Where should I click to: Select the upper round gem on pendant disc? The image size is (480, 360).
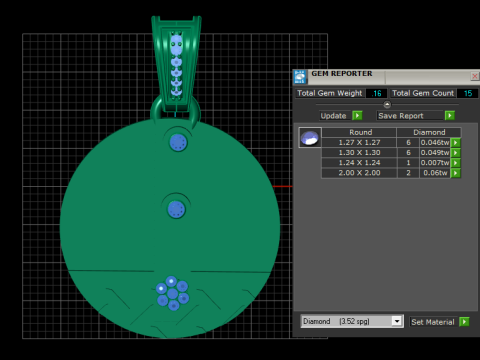pyautogui.click(x=178, y=143)
